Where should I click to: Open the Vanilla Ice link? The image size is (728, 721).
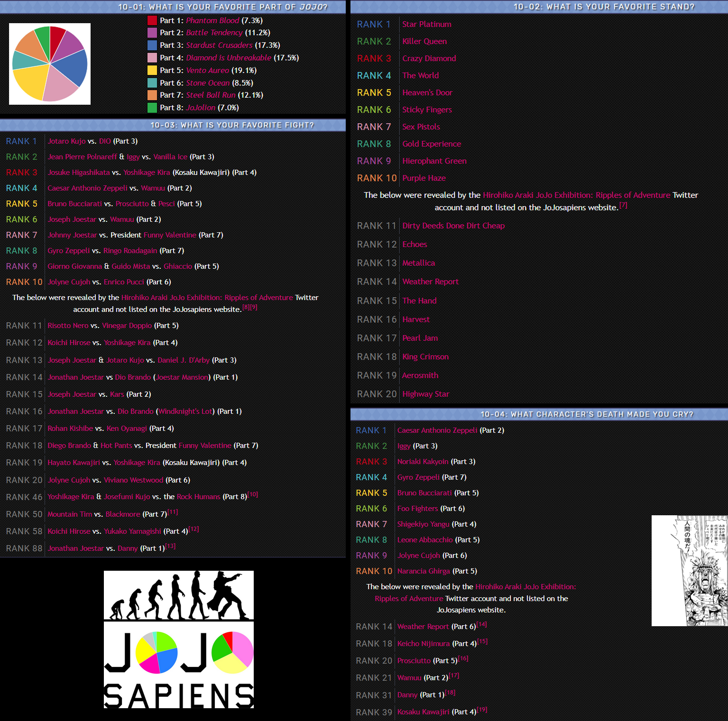[170, 157]
